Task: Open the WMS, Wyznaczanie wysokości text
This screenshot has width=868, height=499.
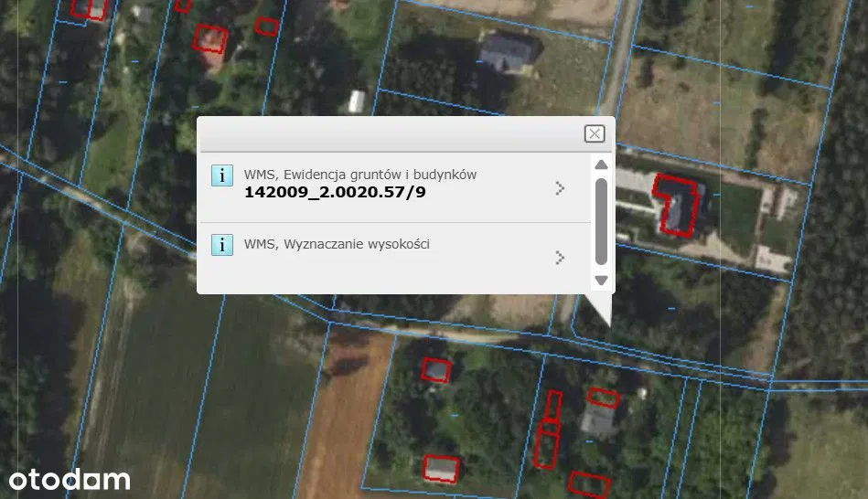Action: click(x=336, y=244)
